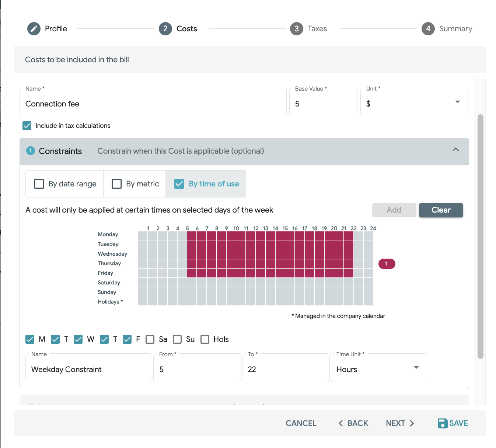The height and width of the screenshot is (448, 496).
Task: Collapse the Constraints panel chevron
Action: coord(456,149)
